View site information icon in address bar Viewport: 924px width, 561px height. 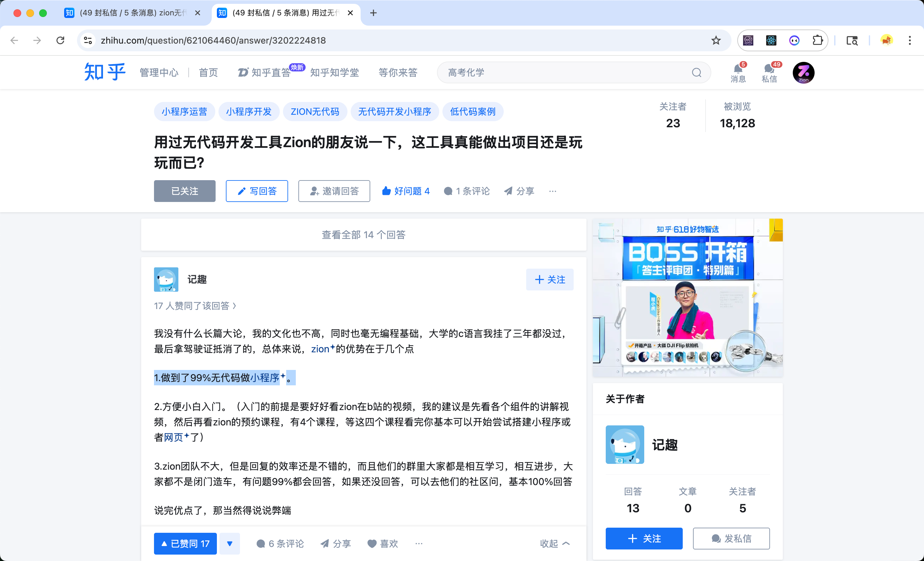[x=88, y=40]
